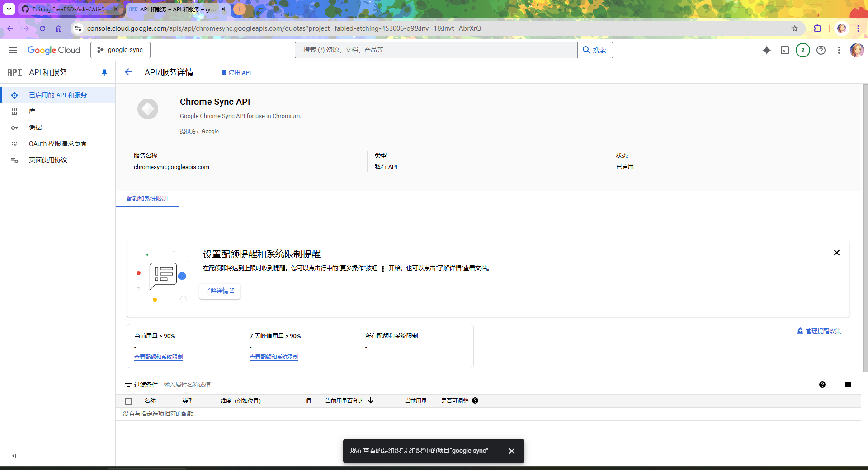
Task: Open Gemini AI assistant sparkle icon
Action: pos(767,50)
